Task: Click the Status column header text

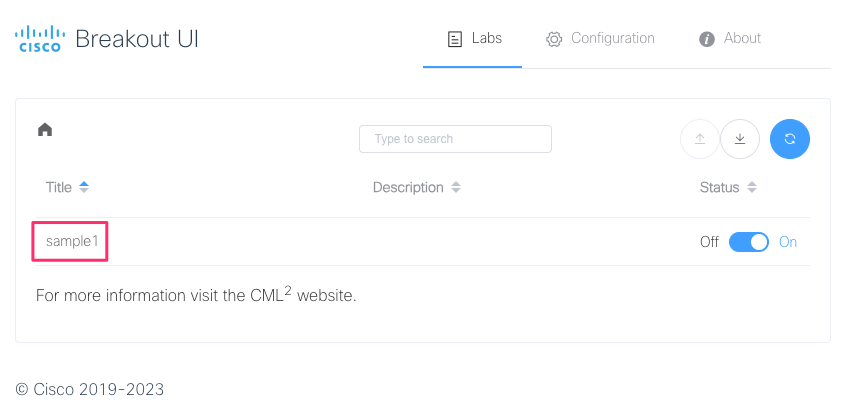Action: click(x=719, y=187)
